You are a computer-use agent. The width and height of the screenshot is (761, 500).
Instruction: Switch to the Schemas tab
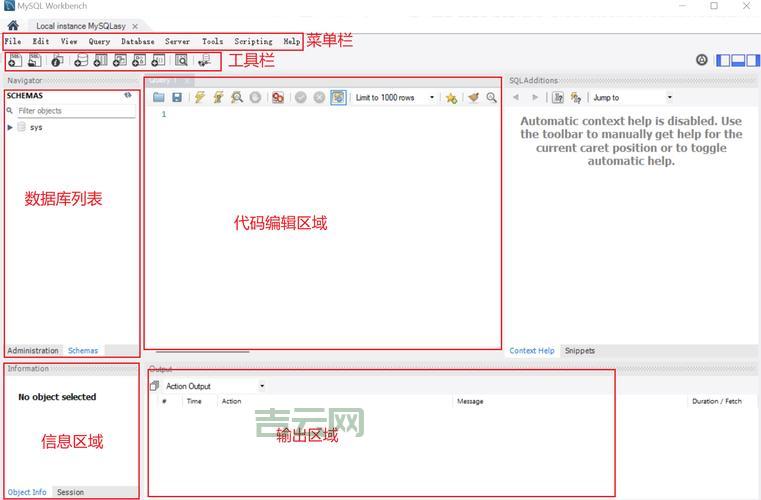pos(83,350)
